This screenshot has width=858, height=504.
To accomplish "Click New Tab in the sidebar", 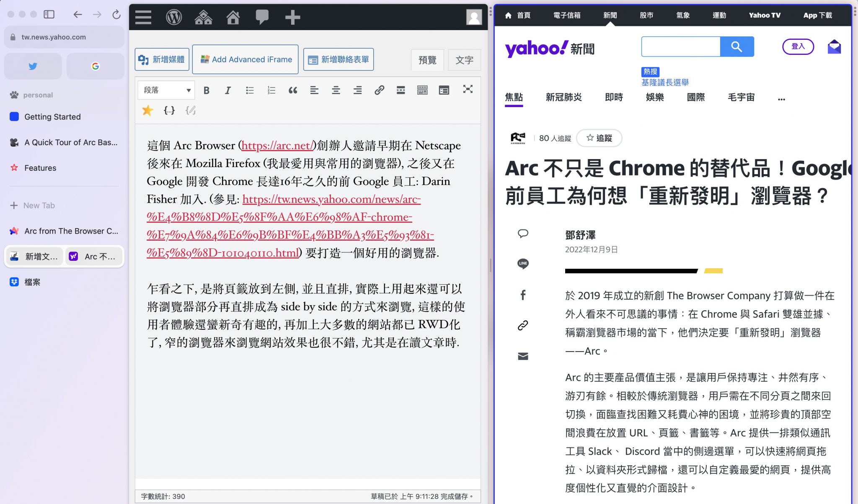I will click(64, 206).
